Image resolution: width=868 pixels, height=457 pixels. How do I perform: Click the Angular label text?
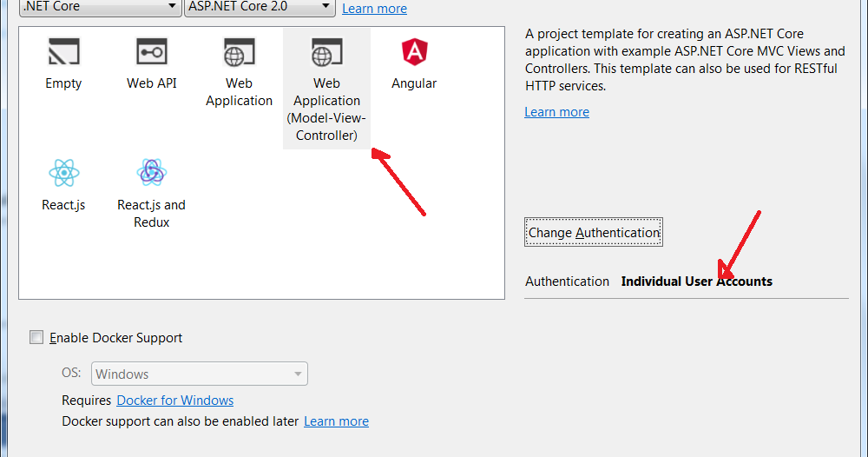coord(414,83)
